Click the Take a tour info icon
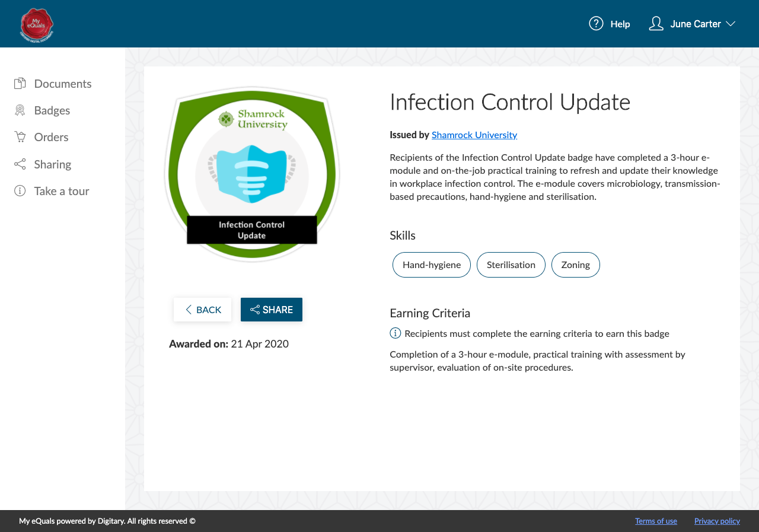 [20, 191]
